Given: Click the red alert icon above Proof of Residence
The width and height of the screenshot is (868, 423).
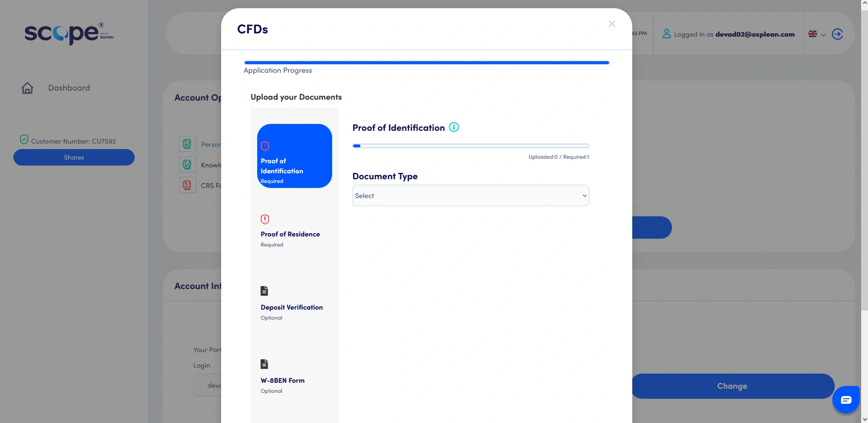Looking at the screenshot, I should [265, 219].
